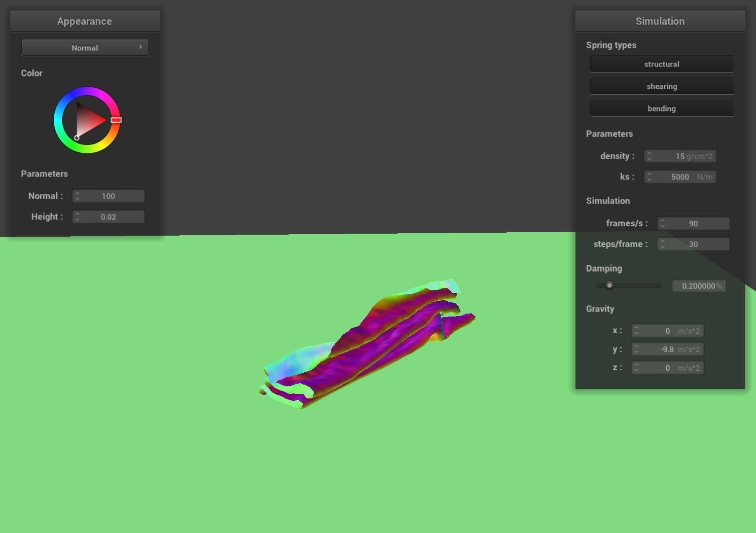Screen dimensions: 756x533
Task: Open the Normal shader dropdown
Action: [x=85, y=48]
